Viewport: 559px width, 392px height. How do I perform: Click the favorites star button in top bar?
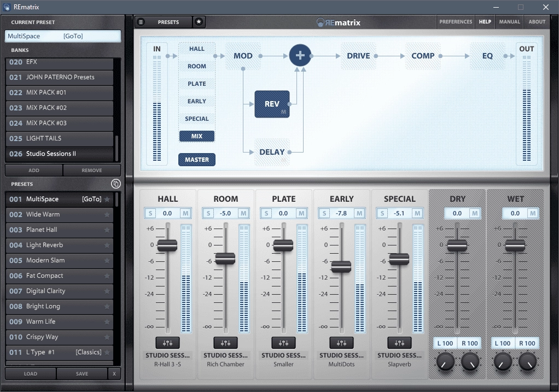pyautogui.click(x=199, y=22)
